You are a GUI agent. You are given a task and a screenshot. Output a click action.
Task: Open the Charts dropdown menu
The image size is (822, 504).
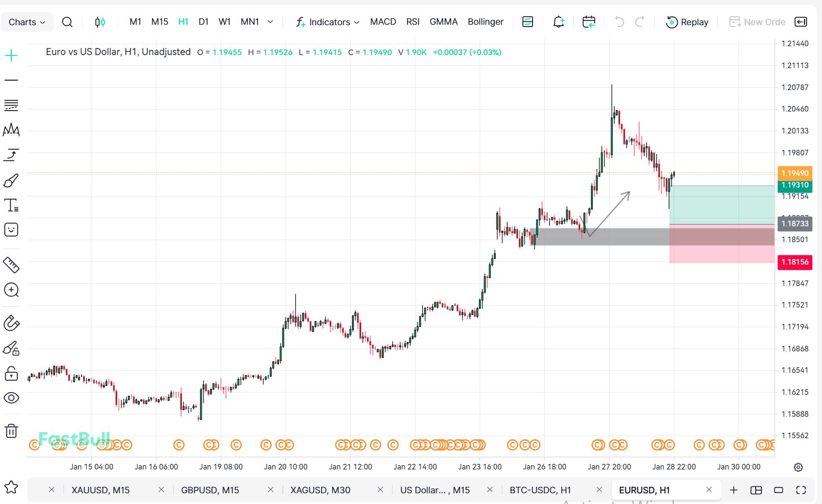click(x=27, y=22)
